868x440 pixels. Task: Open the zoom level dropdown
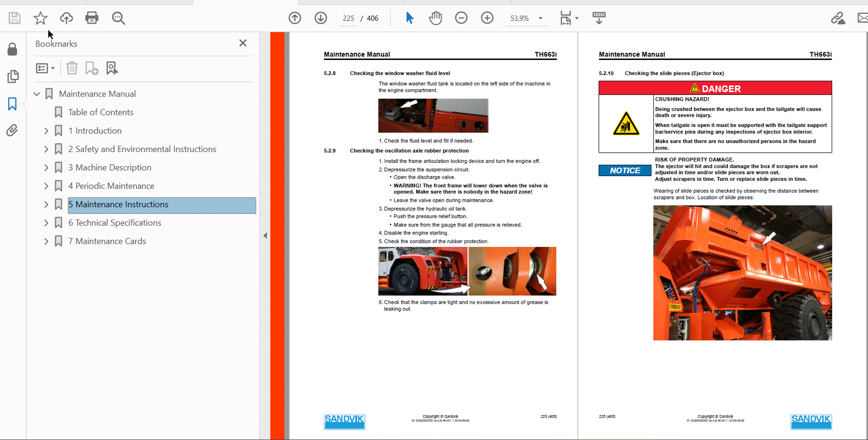pyautogui.click(x=541, y=18)
